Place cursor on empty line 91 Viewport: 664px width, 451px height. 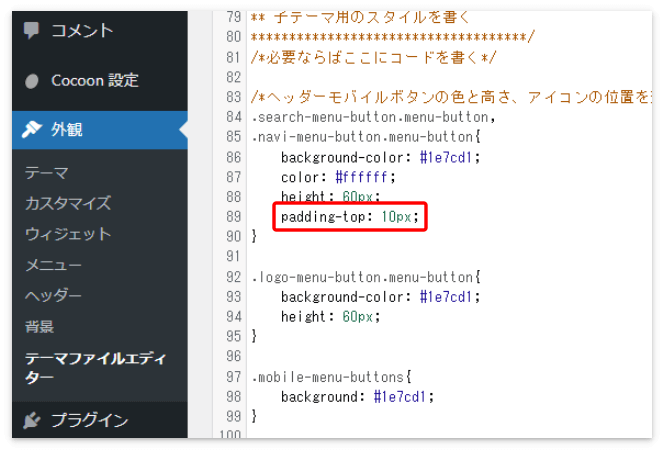449,257
